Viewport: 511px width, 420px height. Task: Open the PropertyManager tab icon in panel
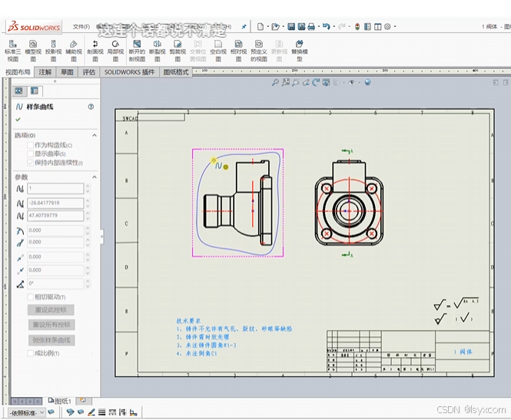(x=35, y=91)
